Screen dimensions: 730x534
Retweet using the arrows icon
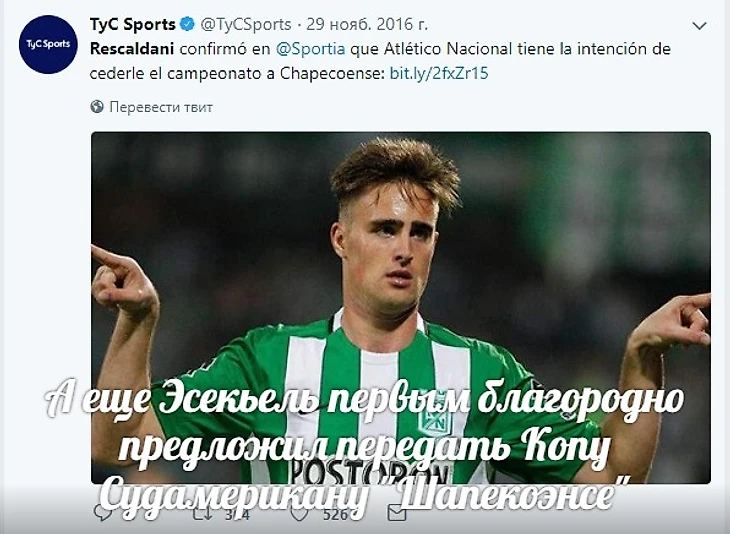click(x=203, y=513)
